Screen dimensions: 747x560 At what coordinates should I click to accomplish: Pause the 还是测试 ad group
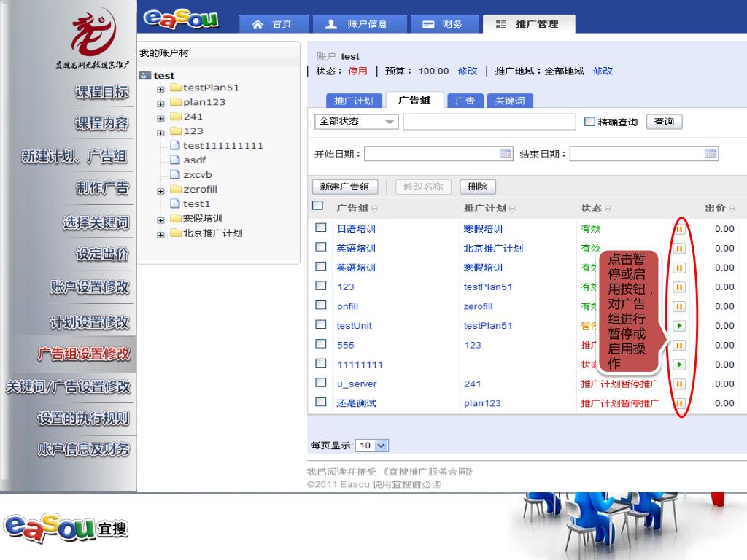point(679,404)
